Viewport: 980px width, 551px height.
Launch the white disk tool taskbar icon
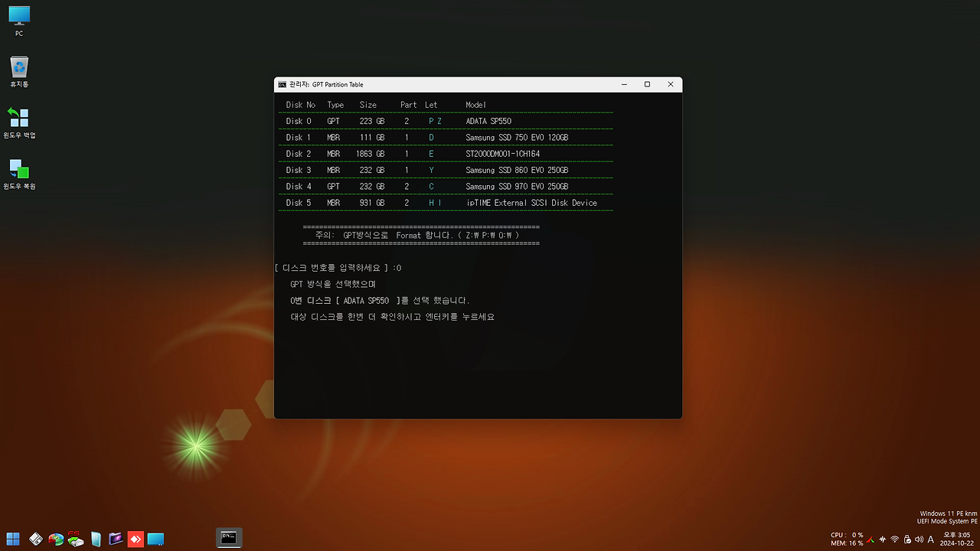tap(36, 539)
